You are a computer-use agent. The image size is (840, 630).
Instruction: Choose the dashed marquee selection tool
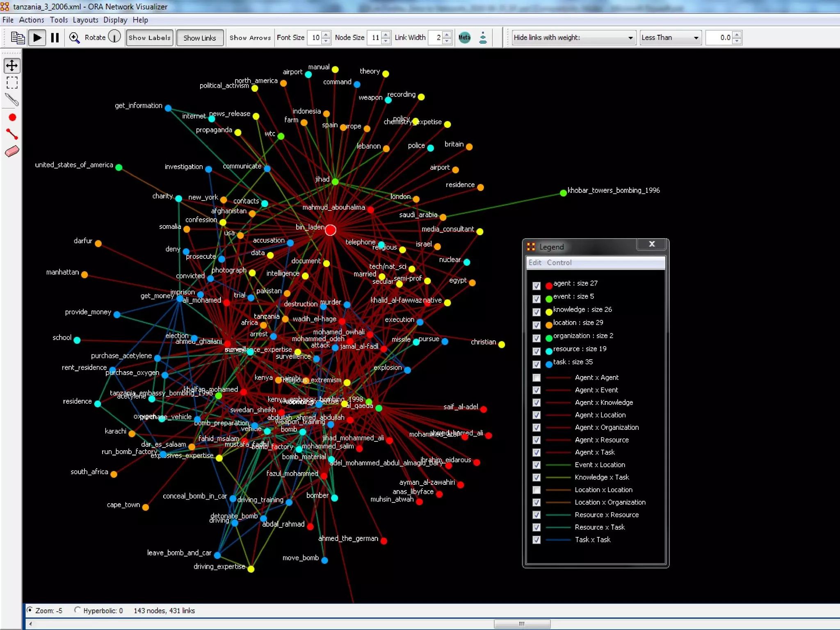point(12,83)
